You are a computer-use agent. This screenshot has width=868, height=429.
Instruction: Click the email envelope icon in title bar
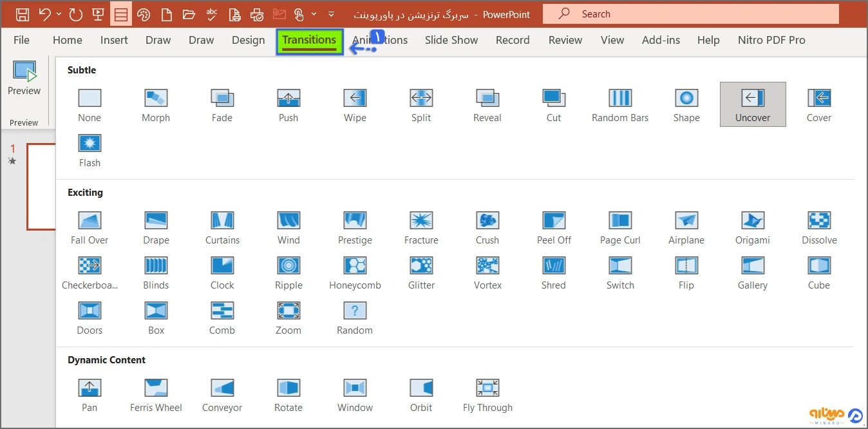[279, 14]
